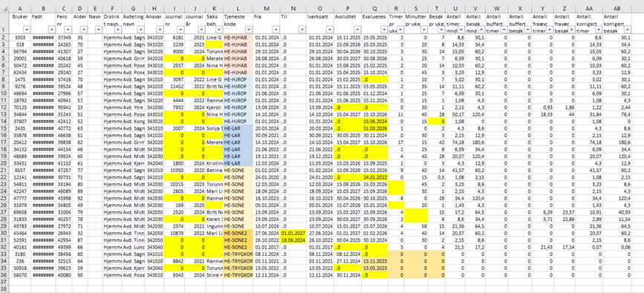The image size is (644, 293).
Task: Open the Antall timer mnd filter dropdown
Action: [461, 30]
